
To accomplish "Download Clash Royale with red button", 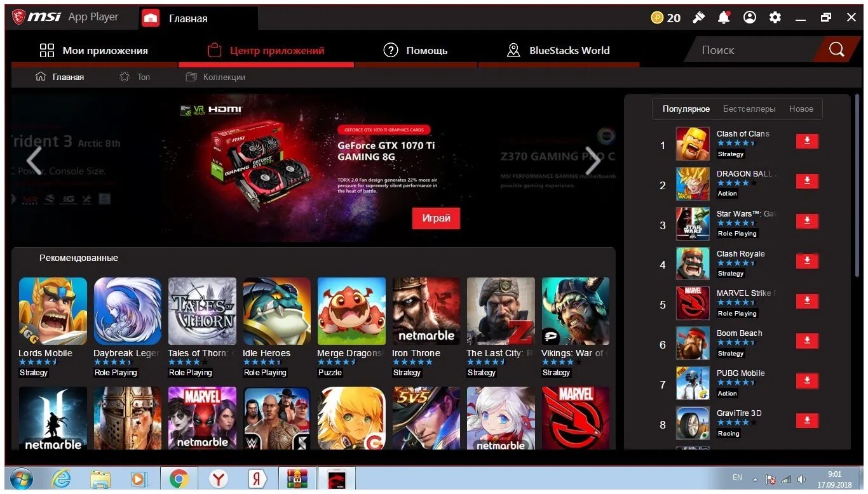I will point(807,261).
